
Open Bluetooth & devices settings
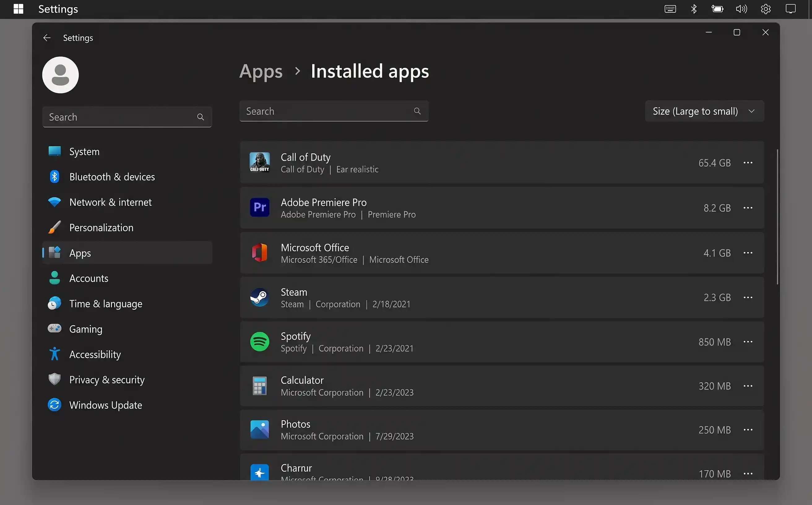[127, 177]
